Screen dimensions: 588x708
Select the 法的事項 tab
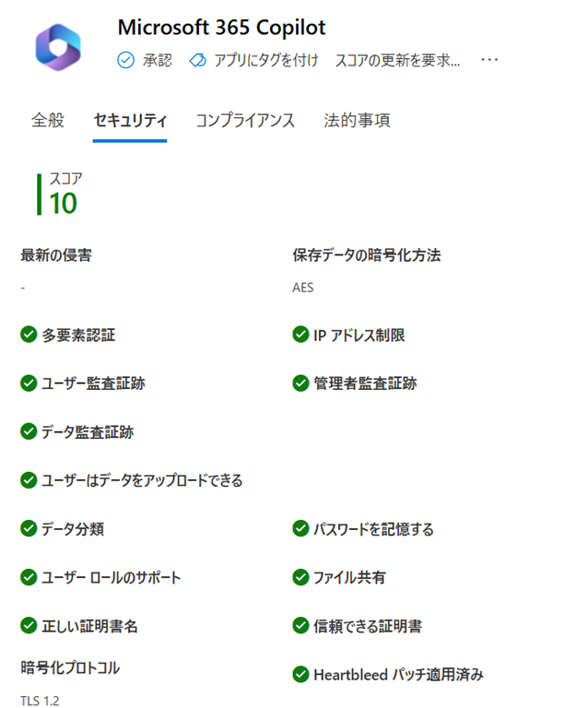point(357,121)
